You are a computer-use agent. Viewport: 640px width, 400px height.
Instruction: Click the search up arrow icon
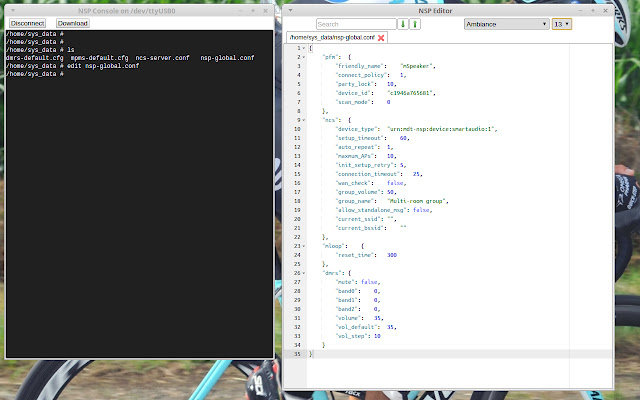[415, 23]
